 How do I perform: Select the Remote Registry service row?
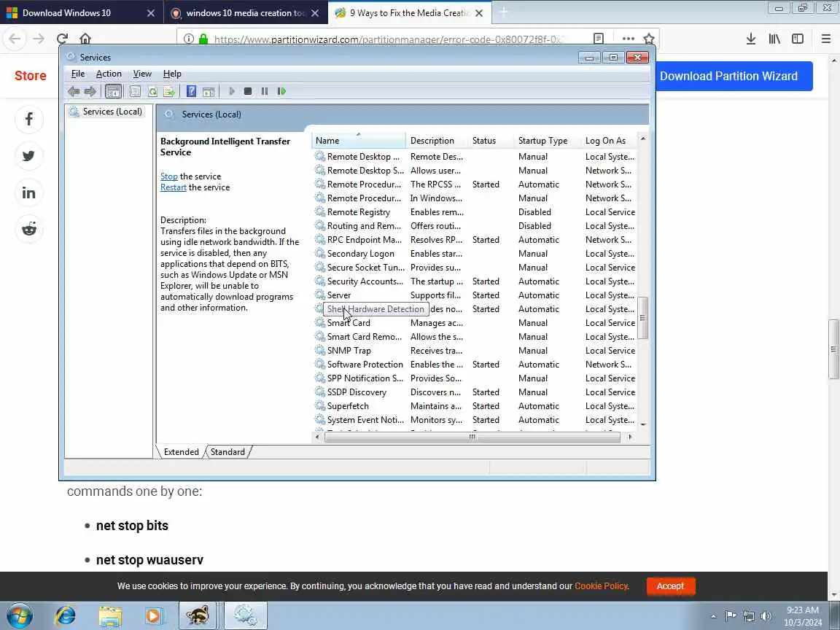coord(475,212)
